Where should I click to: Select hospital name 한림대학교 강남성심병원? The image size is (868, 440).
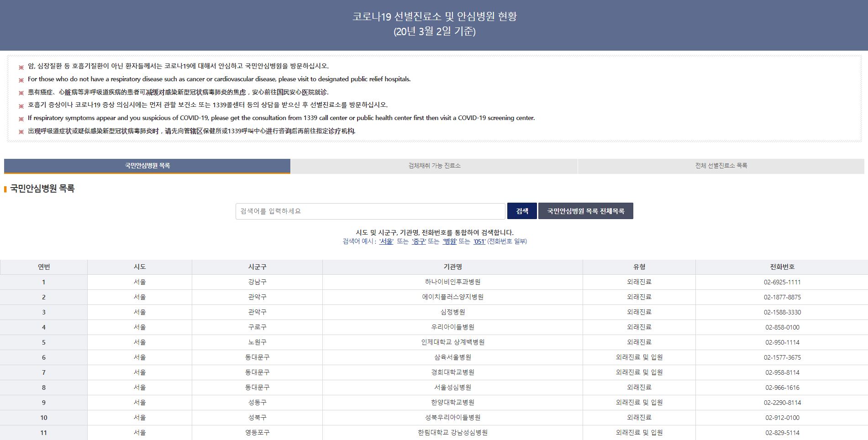point(452,433)
